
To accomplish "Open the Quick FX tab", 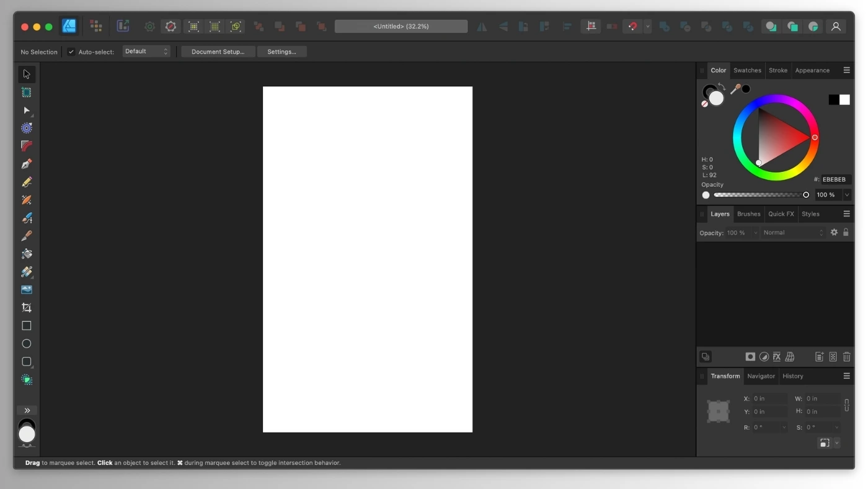I will tap(781, 214).
